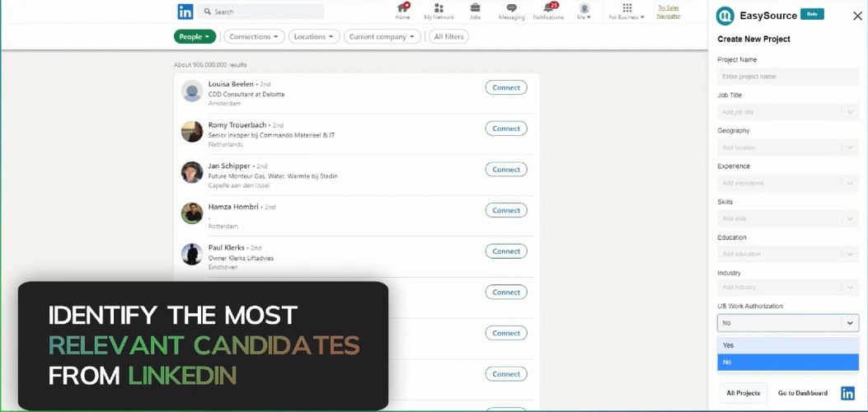Open Hamza Hombri's profile name link

click(x=233, y=207)
